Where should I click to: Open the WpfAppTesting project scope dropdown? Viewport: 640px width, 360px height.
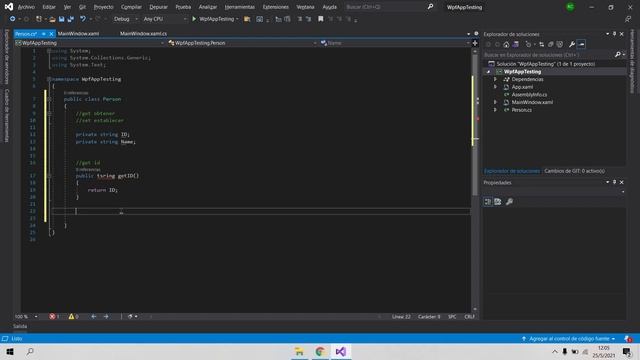pyautogui.click(x=89, y=43)
